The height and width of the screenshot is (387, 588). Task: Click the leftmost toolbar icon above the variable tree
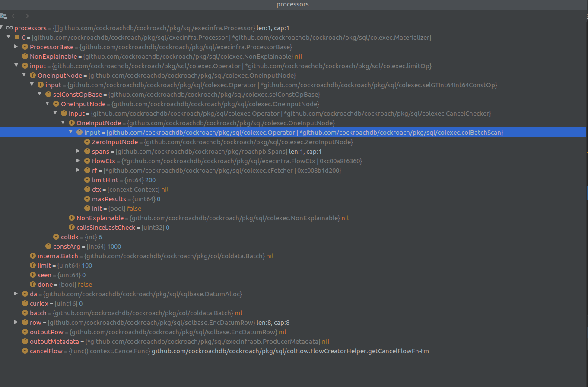(x=3, y=16)
